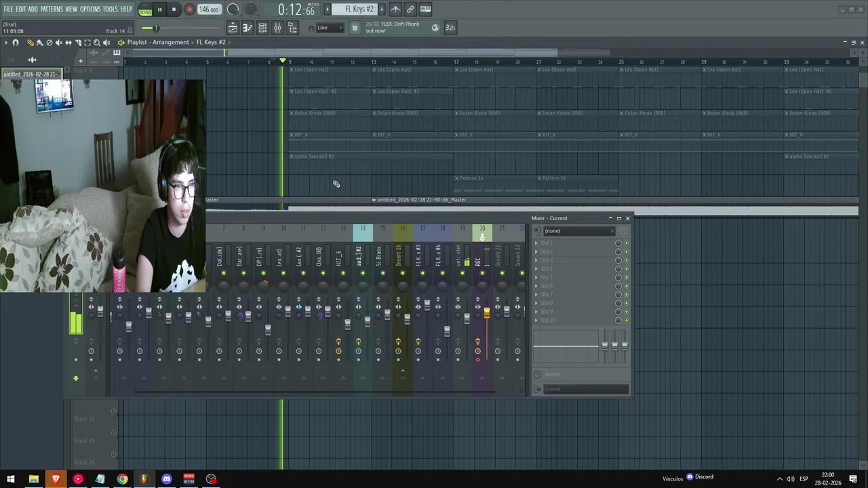Image resolution: width=868 pixels, height=488 pixels.
Task: Open mixer output (none) dropdown
Action: (586, 389)
